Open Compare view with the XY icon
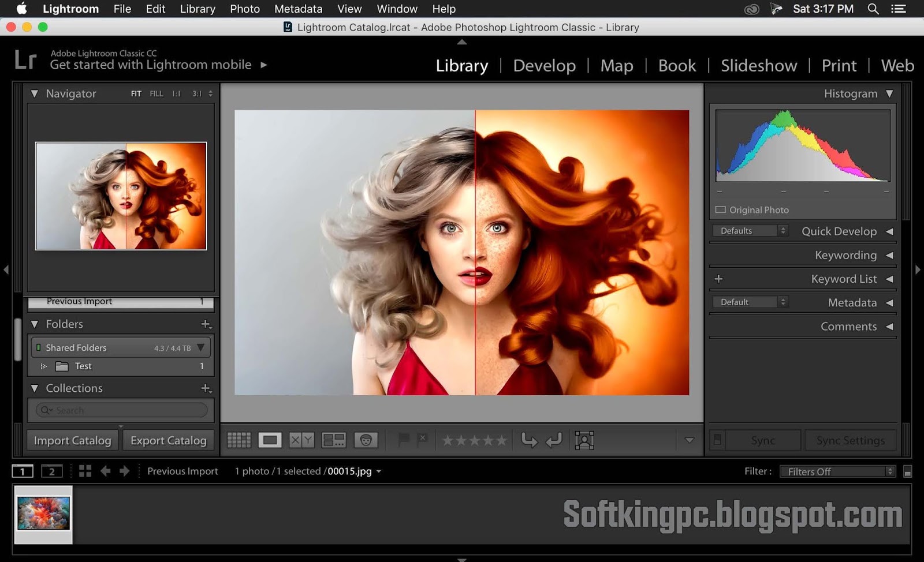The height and width of the screenshot is (562, 924). pos(300,440)
